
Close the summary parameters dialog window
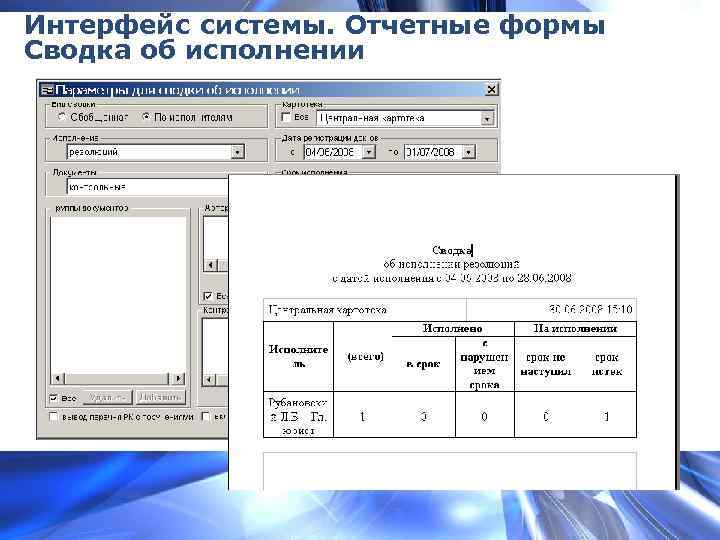point(491,89)
